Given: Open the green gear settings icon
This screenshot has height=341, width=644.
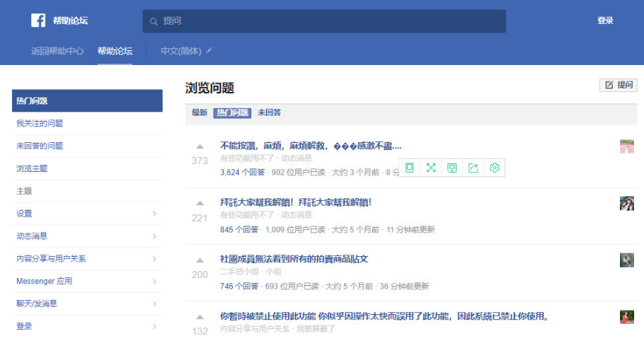Looking at the screenshot, I should pos(495,168).
